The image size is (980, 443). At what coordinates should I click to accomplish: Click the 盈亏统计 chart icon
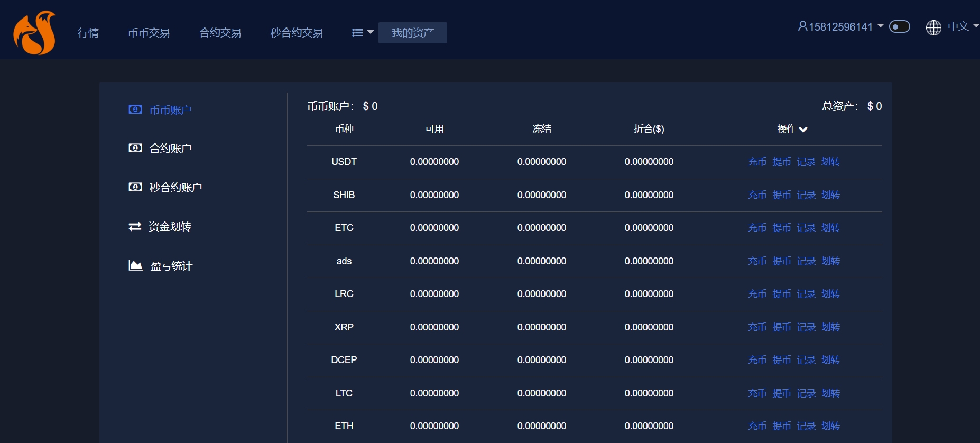(135, 265)
